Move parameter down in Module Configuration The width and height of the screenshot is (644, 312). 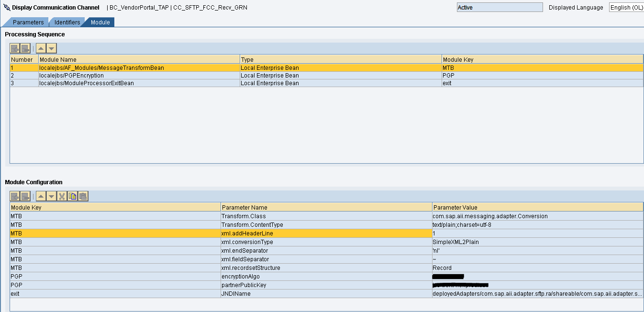(52, 196)
